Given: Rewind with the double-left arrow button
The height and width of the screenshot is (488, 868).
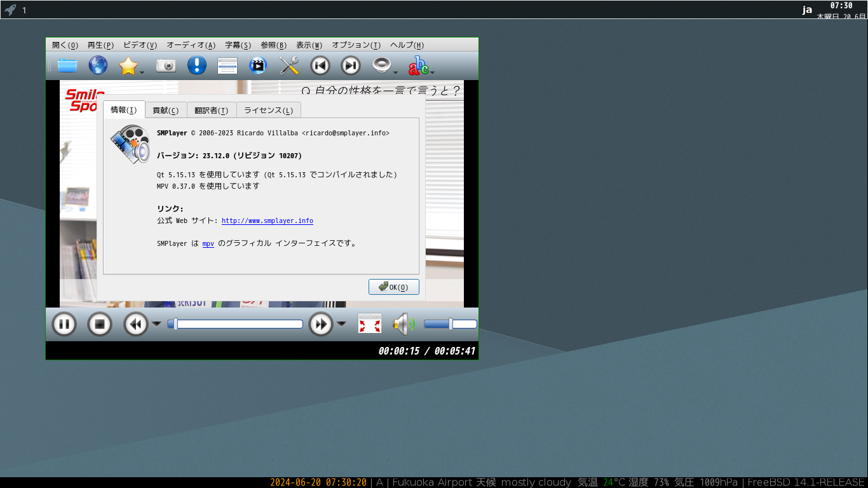Looking at the screenshot, I should click(135, 325).
